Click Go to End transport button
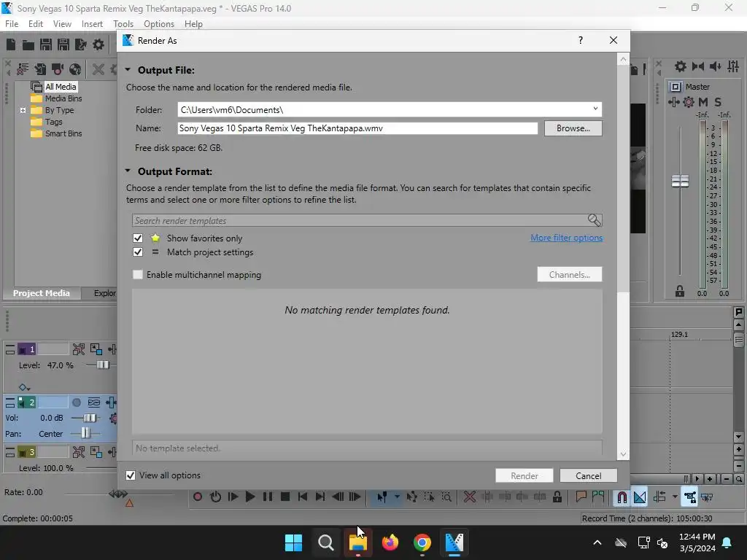The width and height of the screenshot is (747, 560). [x=320, y=497]
